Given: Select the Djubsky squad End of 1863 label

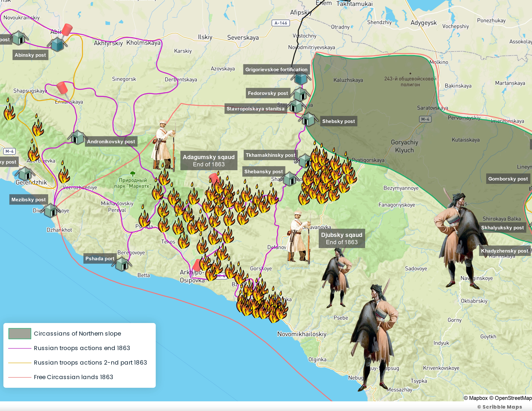Looking at the screenshot, I should click(342, 238).
